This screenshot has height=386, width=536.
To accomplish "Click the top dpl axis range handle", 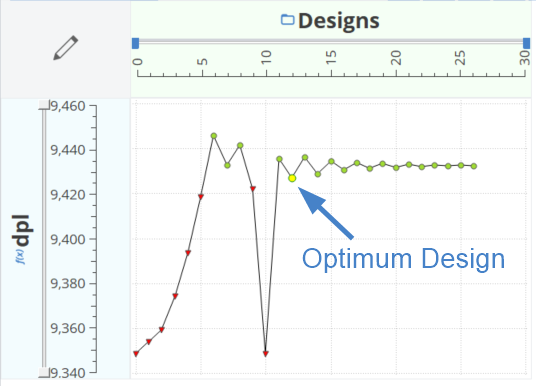I will click(x=44, y=105).
